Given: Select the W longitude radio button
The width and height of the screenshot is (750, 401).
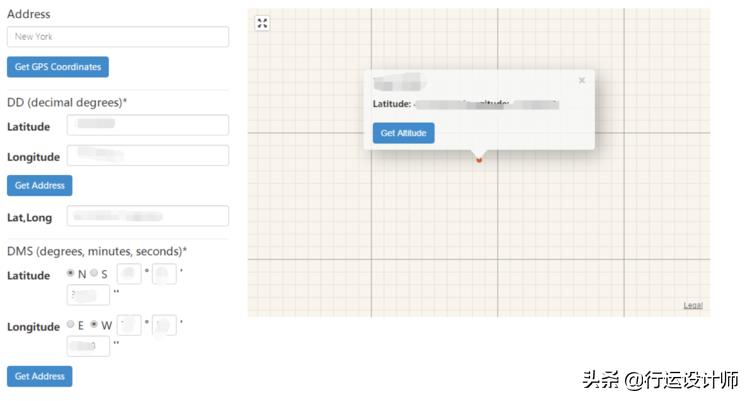Looking at the screenshot, I should tap(94, 324).
